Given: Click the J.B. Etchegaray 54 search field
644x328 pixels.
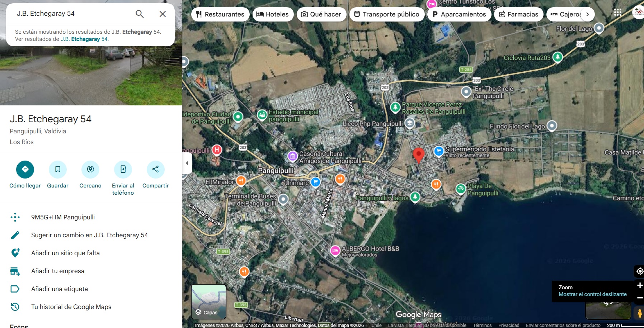Looking at the screenshot, I should 72,14.
